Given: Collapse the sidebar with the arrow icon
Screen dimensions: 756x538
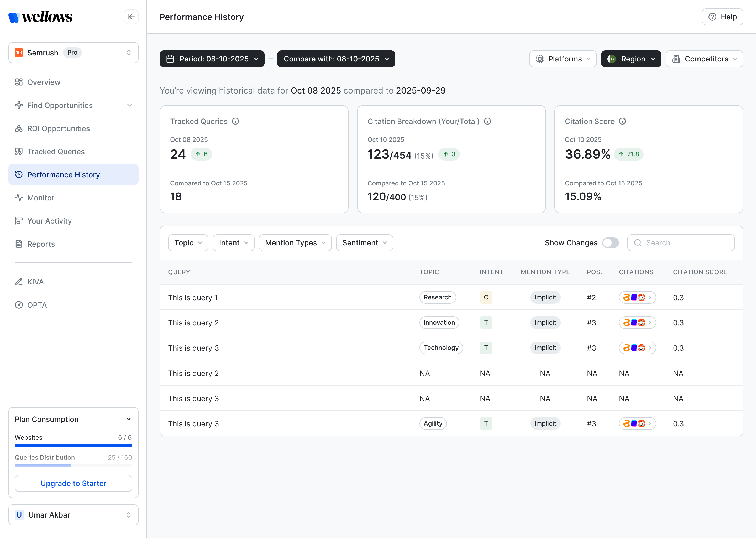Looking at the screenshot, I should (x=131, y=17).
